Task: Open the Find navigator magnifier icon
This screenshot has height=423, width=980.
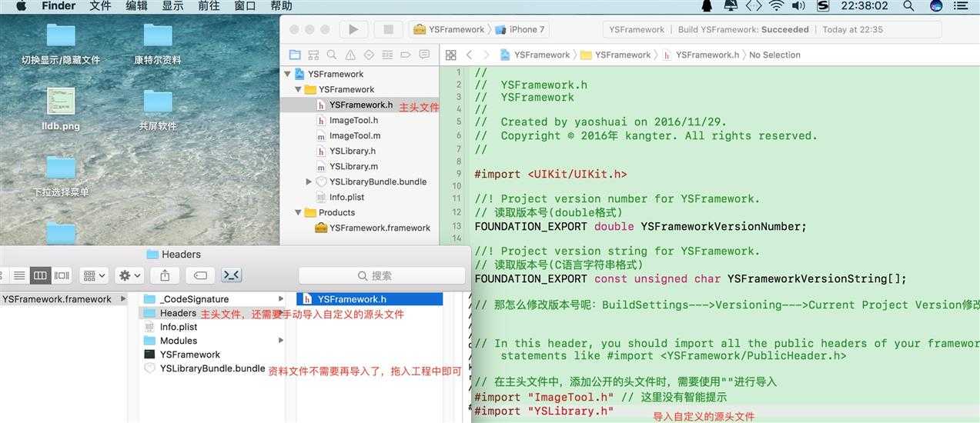Action: pyautogui.click(x=331, y=55)
